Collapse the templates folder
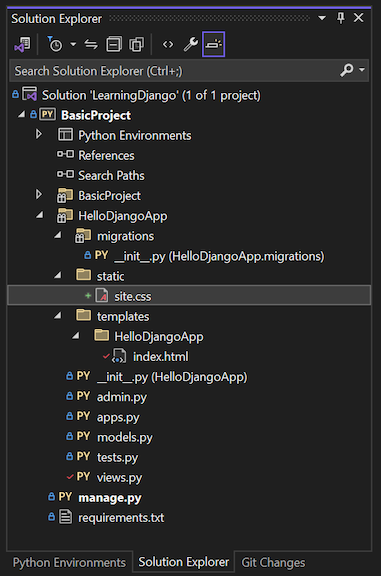Viewport: 381px width, 576px height. [x=58, y=316]
